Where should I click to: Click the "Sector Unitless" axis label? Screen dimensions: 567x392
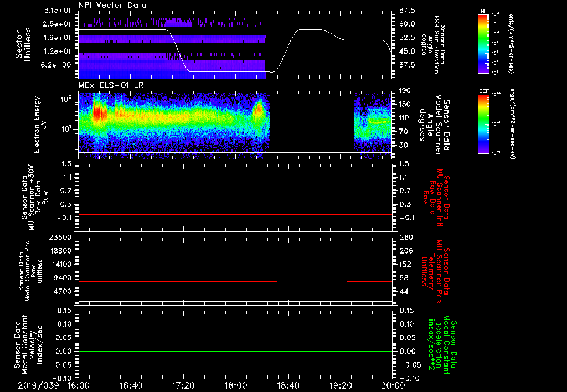click(x=23, y=44)
